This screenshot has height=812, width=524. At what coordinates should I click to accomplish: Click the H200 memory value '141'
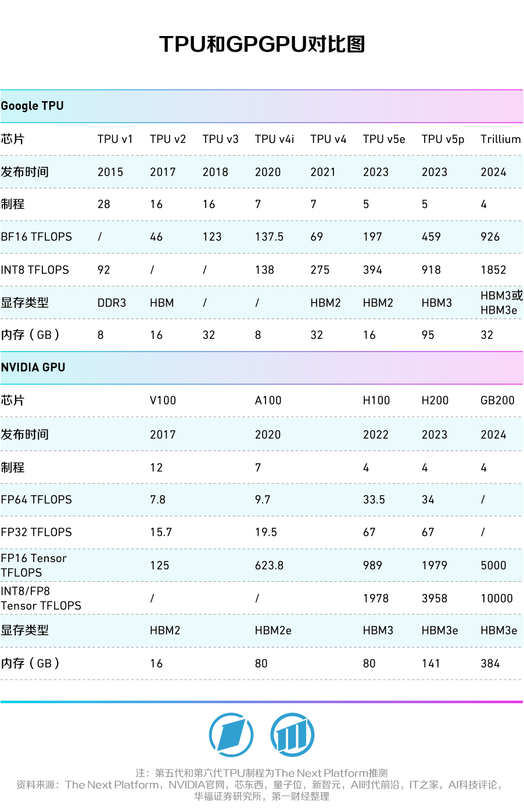click(431, 663)
